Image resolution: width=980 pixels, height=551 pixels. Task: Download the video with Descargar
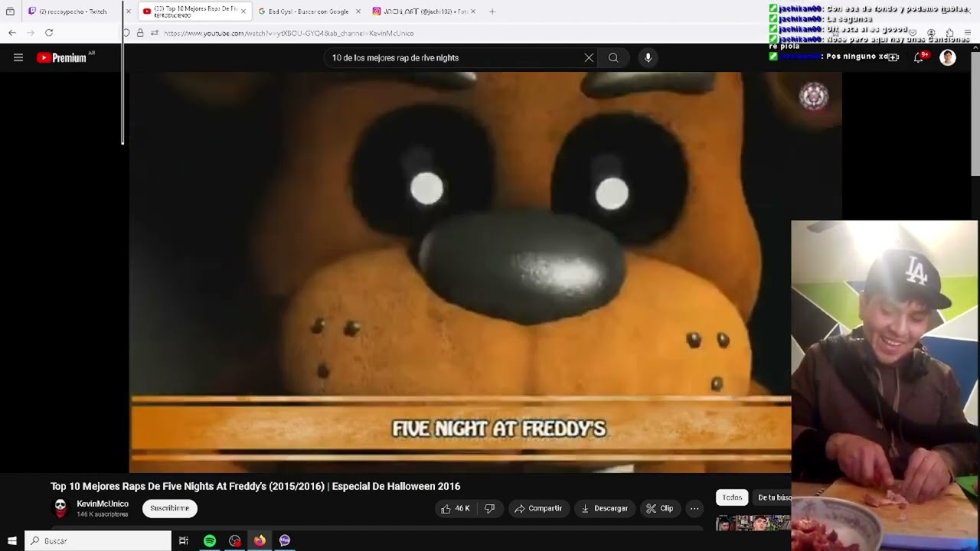[x=604, y=508]
